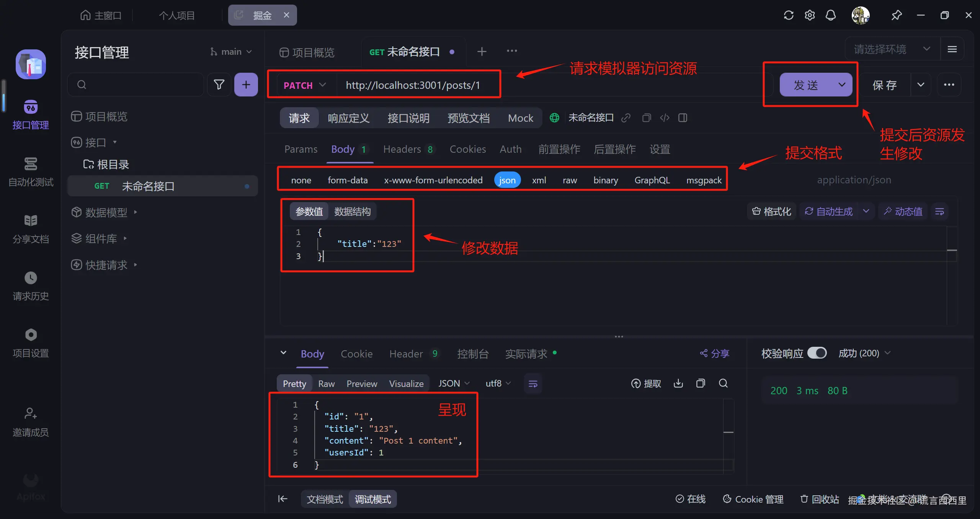Click the download response icon
980x519 pixels.
(x=678, y=384)
